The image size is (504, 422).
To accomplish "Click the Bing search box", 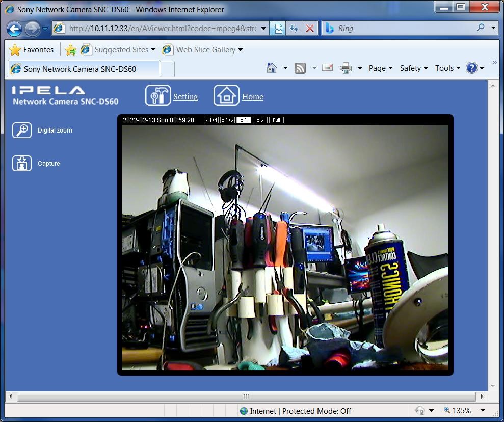I will 405,28.
